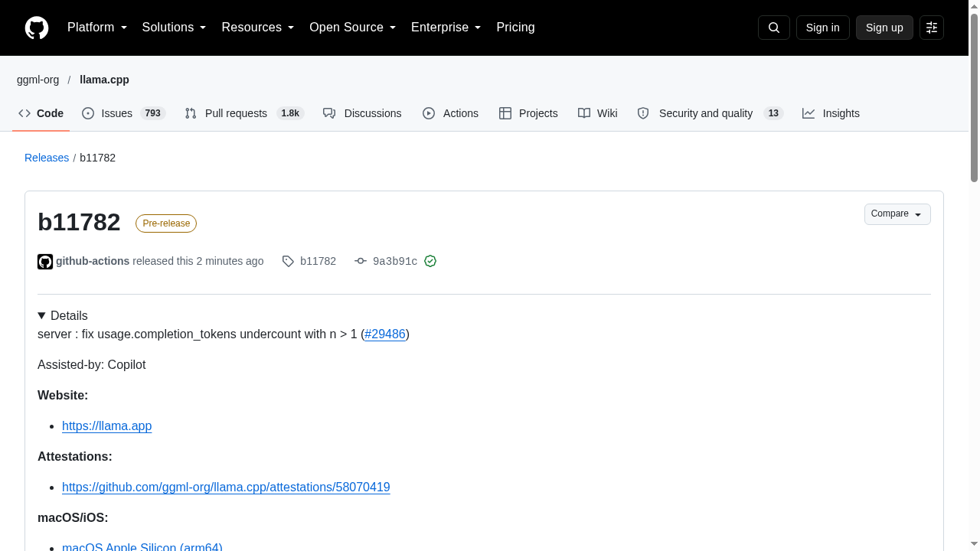
Task: Open the b11782 tag link
Action: pos(318,262)
